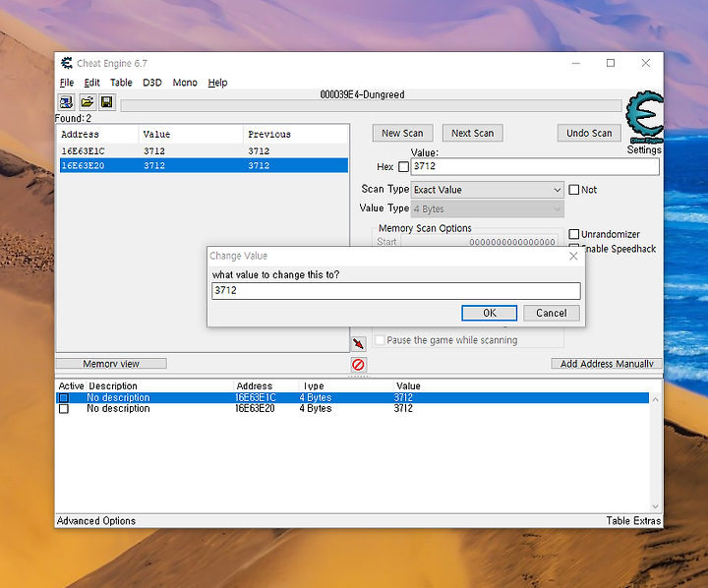Viewport: 708px width, 588px height.
Task: Click address list scrollbar down arrow
Action: pyautogui.click(x=655, y=506)
